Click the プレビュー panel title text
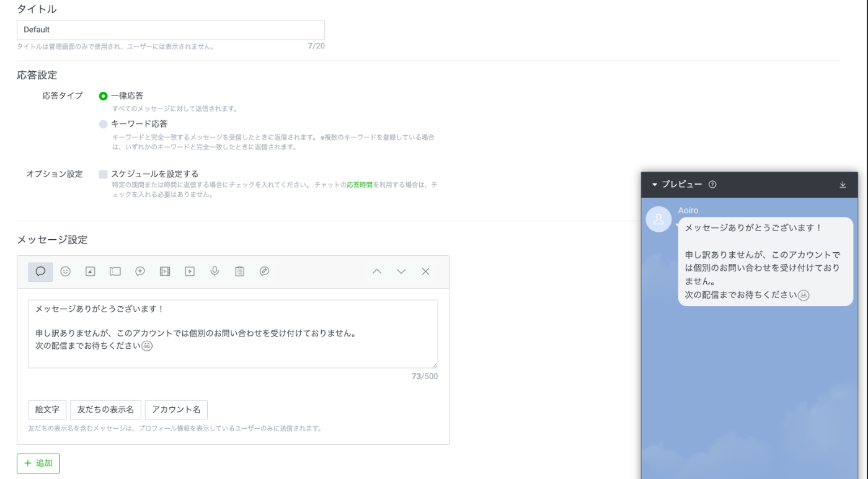Screen dimensions: 868x479 tap(682, 185)
